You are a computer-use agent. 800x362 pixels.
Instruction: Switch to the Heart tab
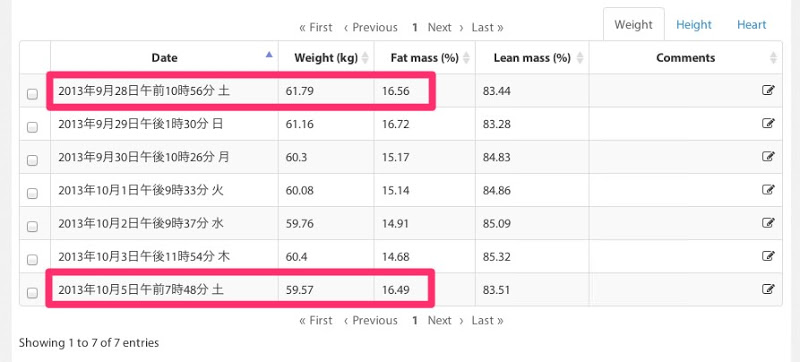[x=752, y=24]
